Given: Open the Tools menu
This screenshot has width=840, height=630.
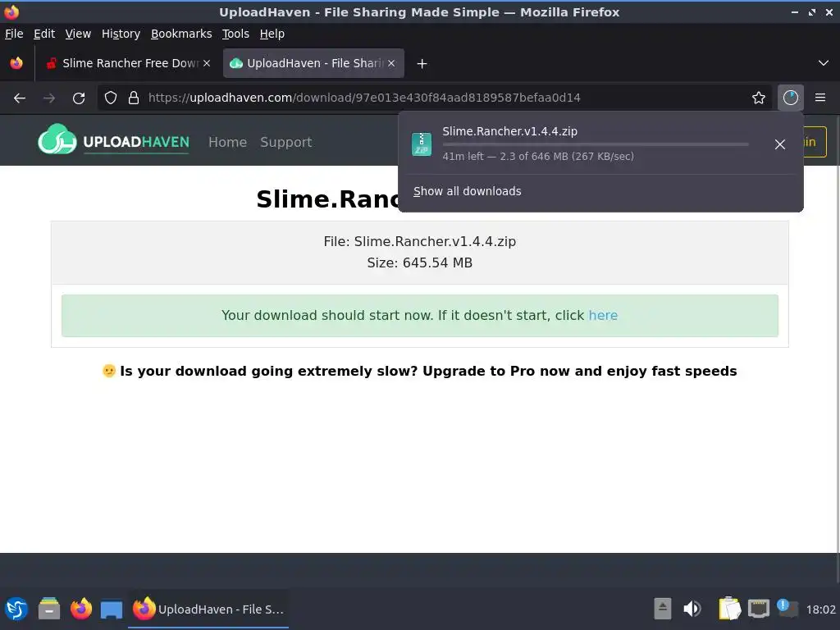Looking at the screenshot, I should (x=235, y=34).
